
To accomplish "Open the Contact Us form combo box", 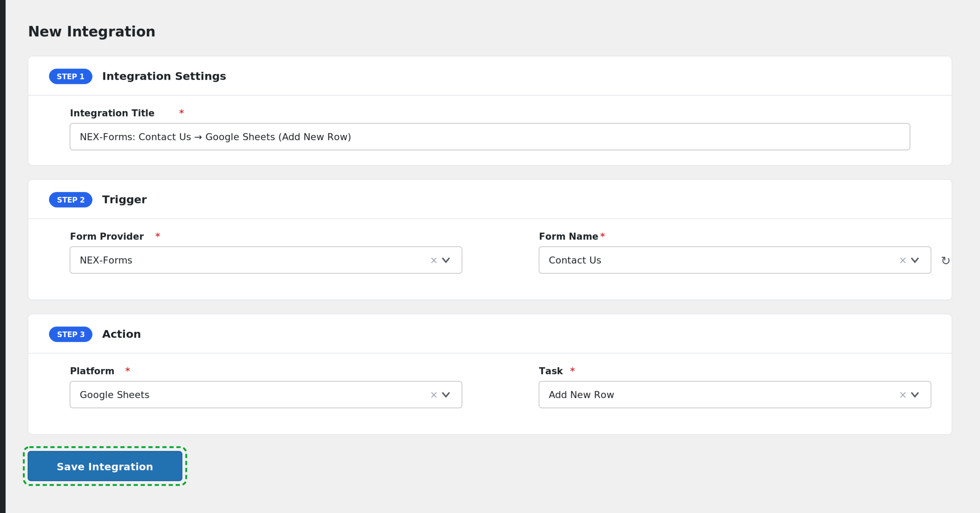I will tap(735, 260).
